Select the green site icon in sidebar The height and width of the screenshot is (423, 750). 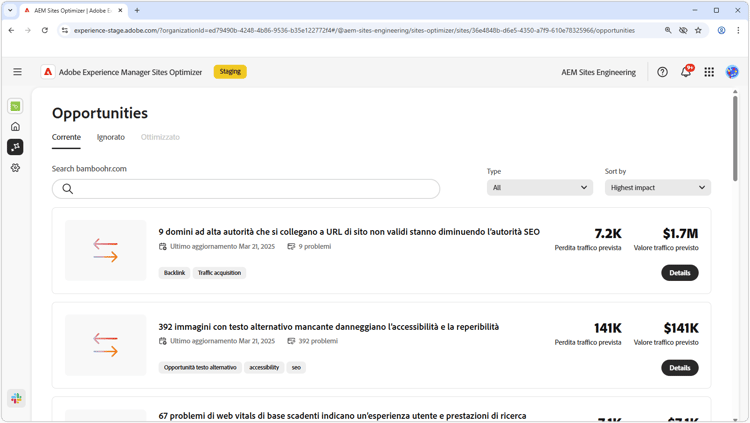[x=15, y=106]
